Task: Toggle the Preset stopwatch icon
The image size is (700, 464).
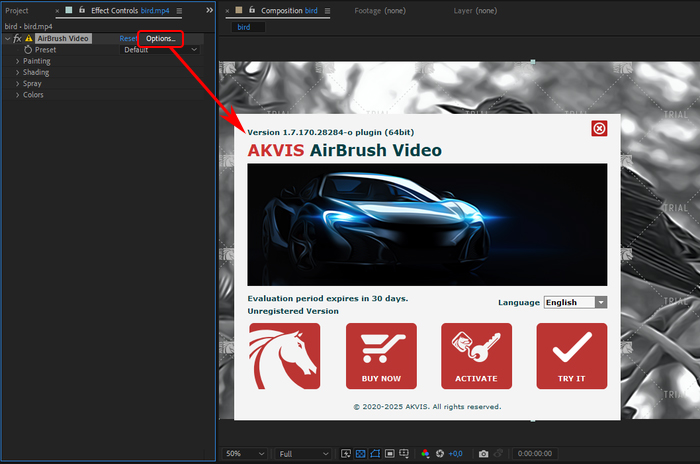Action: coord(28,50)
